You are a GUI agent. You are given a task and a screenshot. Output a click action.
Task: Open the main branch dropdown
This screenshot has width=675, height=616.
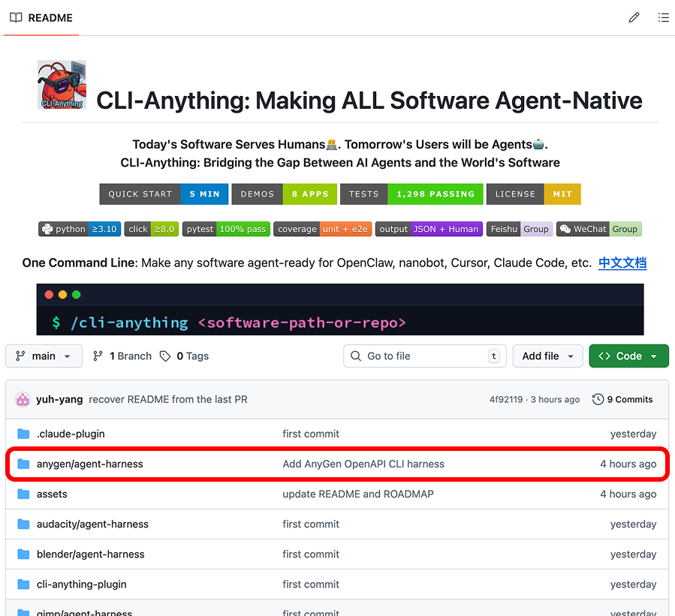pyautogui.click(x=44, y=356)
